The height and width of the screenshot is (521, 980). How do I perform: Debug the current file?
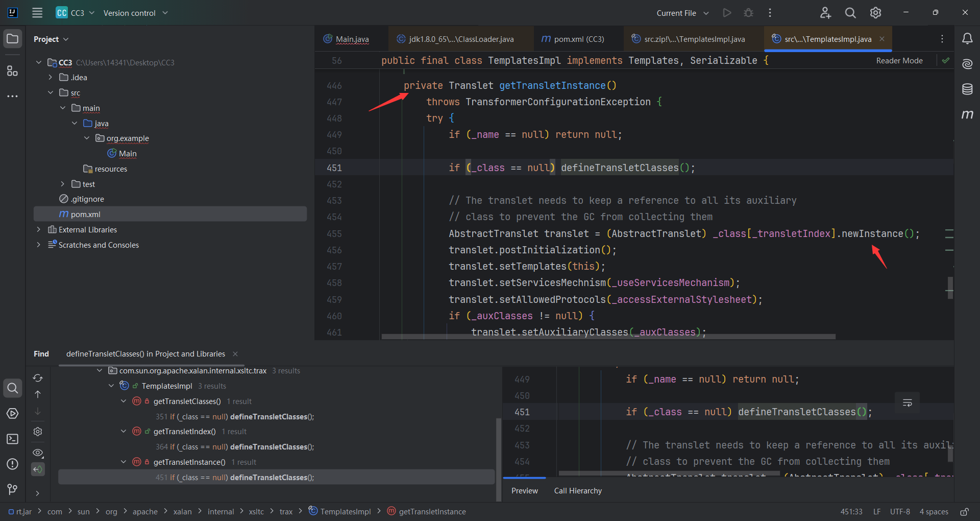(748, 13)
